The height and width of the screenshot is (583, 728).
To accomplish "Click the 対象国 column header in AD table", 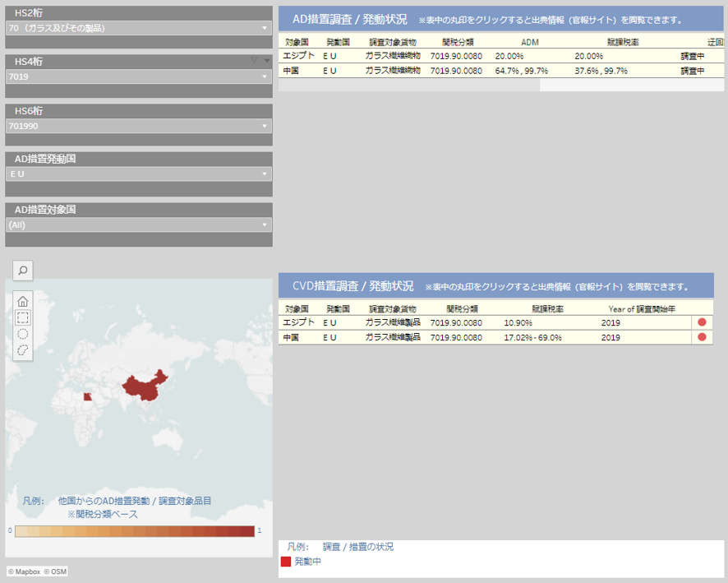I will click(297, 42).
